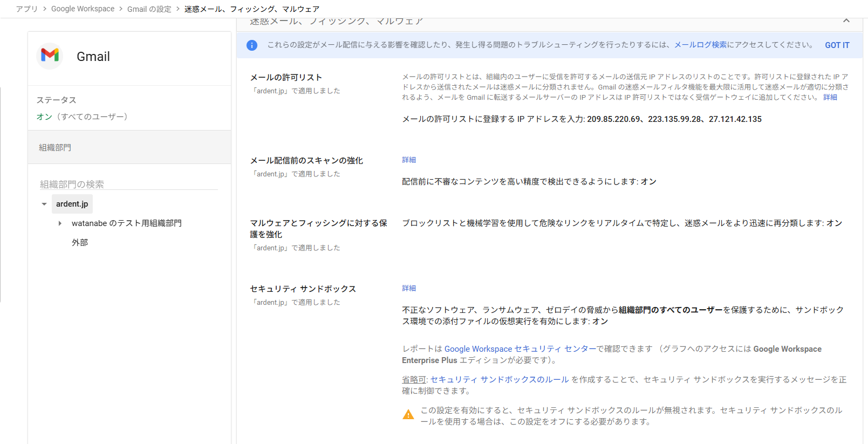Screen dimensions: 868x444
Task: Click the 省略可 underlined label
Action: (414, 380)
